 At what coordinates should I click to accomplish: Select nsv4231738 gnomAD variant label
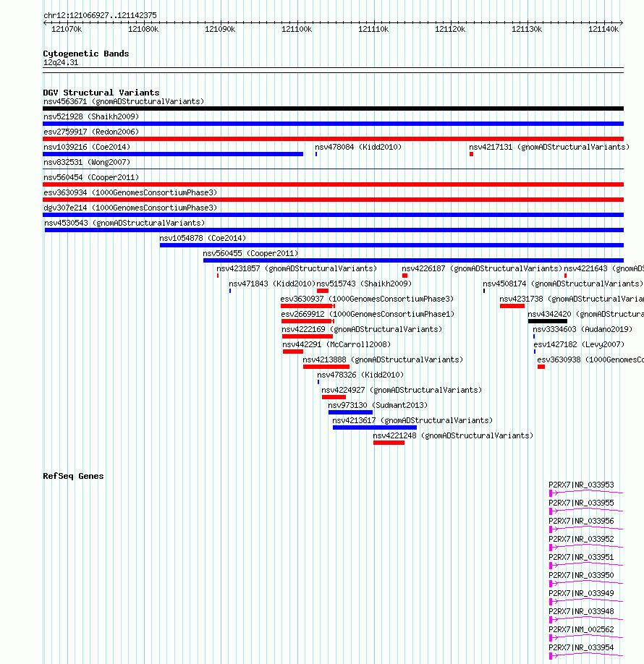(572, 299)
